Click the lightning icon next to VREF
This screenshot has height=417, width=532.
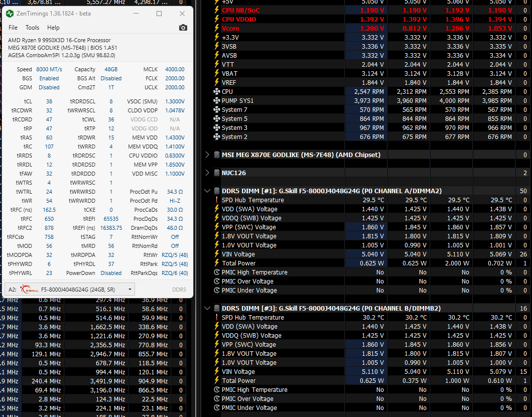216,82
